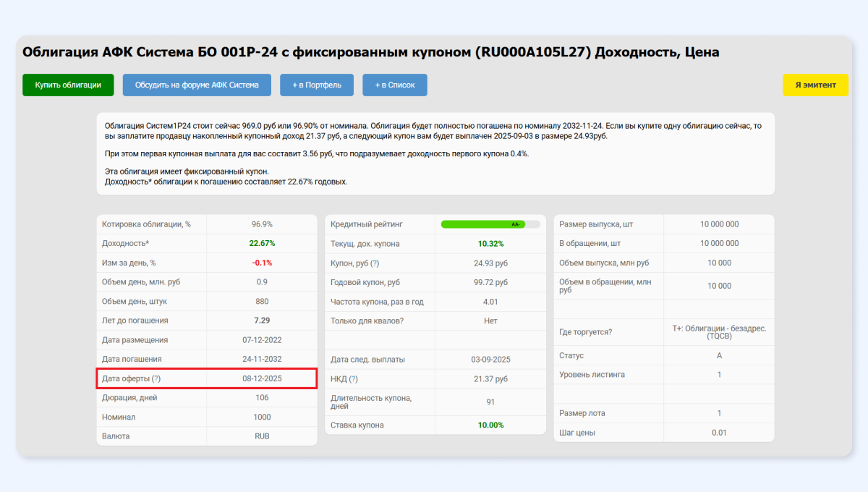Click the duration value "106"
868x492 pixels.
point(262,397)
